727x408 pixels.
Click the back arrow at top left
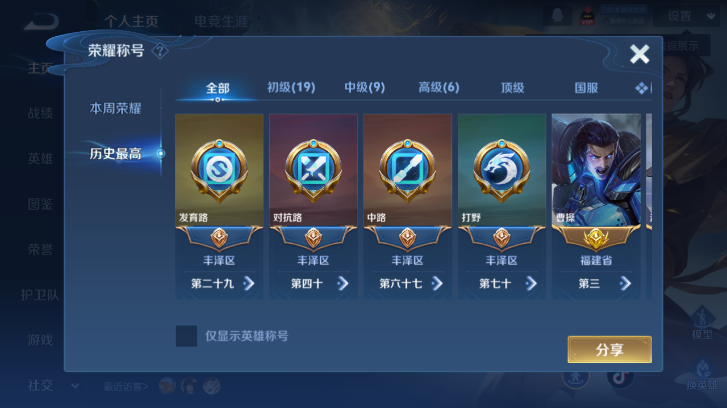41,21
